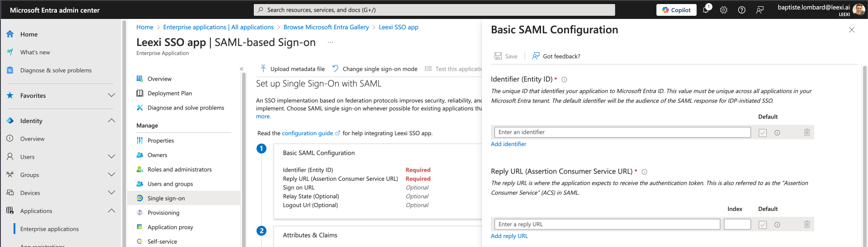Toggle the Default checkbox for identifier
868x247 pixels.
pyautogui.click(x=763, y=133)
